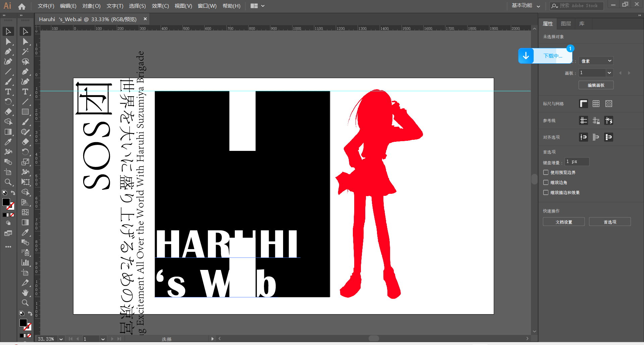Click third guides (参考线) icon

pos(609,120)
